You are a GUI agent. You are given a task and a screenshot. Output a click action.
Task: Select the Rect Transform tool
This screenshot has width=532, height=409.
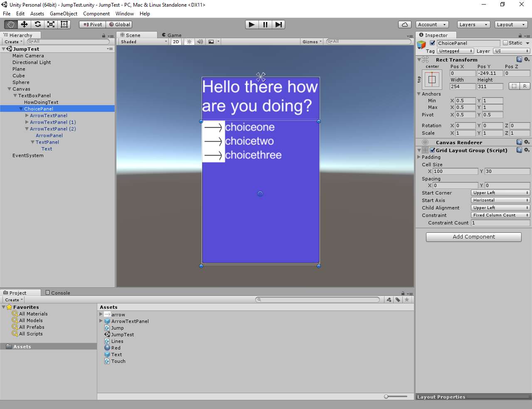(x=64, y=24)
